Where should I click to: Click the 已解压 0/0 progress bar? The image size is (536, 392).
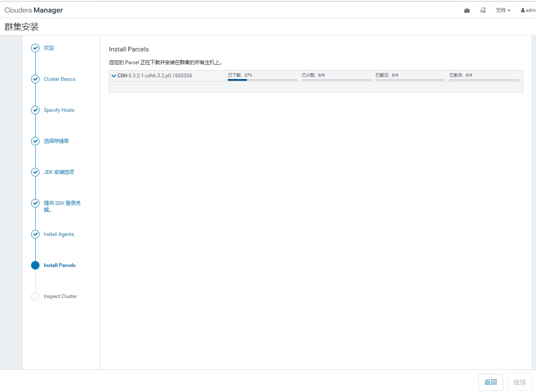point(410,80)
